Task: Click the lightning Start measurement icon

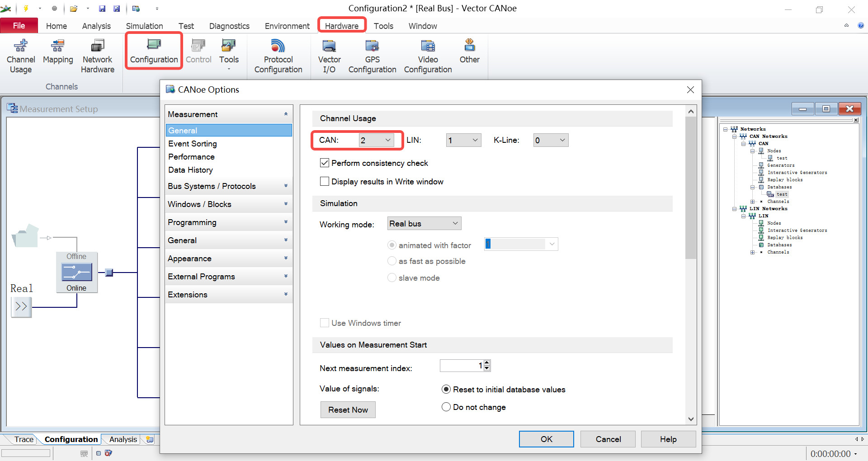Action: coord(26,8)
